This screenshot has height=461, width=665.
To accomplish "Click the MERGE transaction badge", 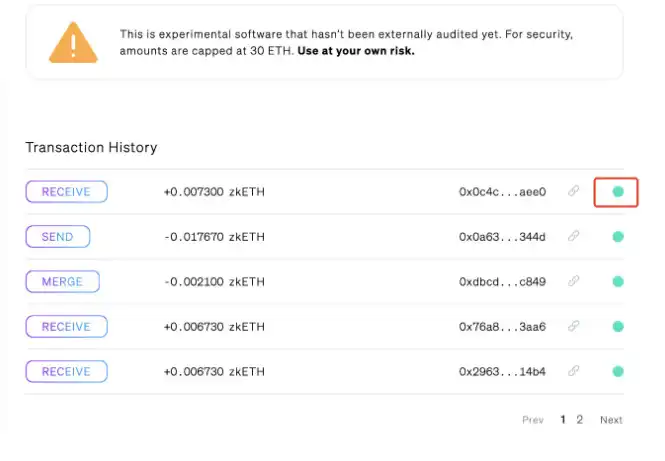I will coord(62,282).
